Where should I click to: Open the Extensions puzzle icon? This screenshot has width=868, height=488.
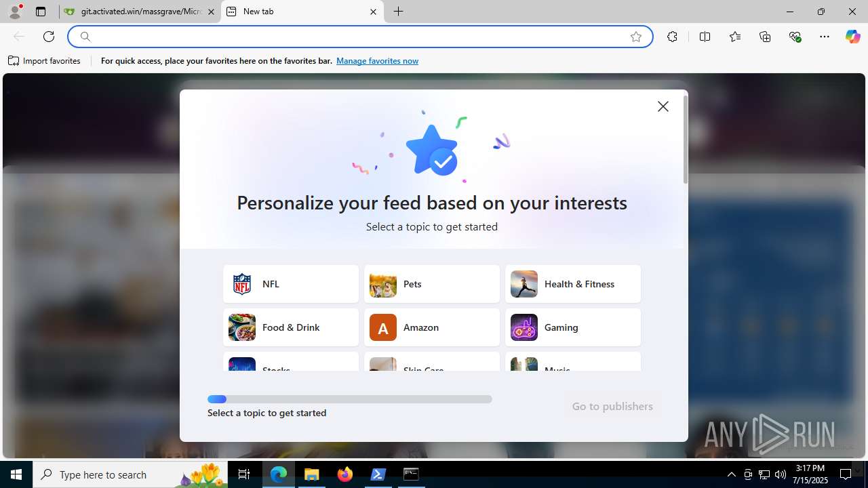(672, 37)
